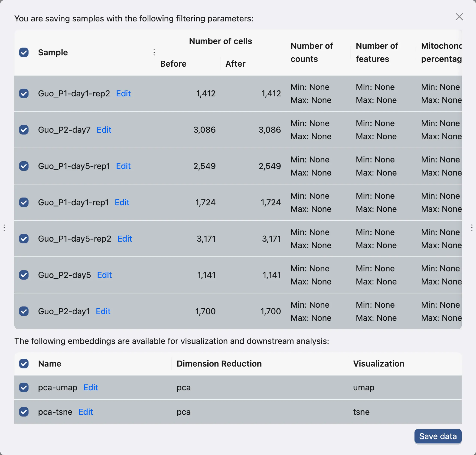The height and width of the screenshot is (455, 476).
Task: Uncheck the pca-umap embedding
Action: (24, 387)
